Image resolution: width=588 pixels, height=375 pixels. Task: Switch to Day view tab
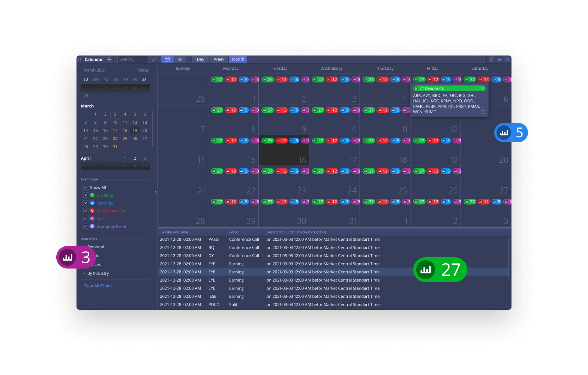pyautogui.click(x=200, y=59)
